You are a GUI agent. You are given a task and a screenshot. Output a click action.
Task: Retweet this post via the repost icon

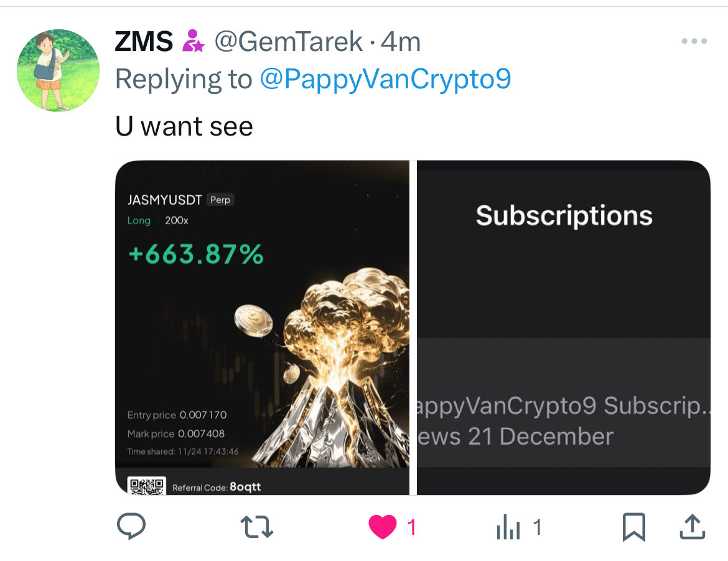point(257,527)
